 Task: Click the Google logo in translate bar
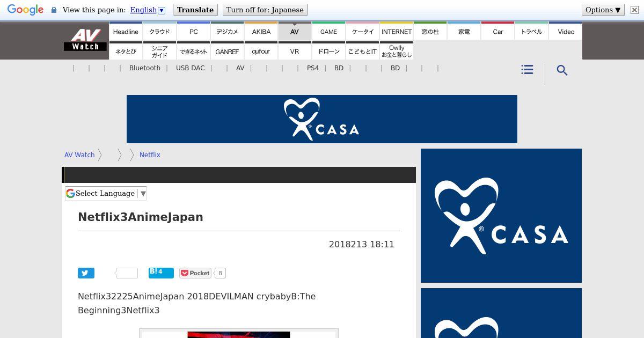[x=25, y=10]
